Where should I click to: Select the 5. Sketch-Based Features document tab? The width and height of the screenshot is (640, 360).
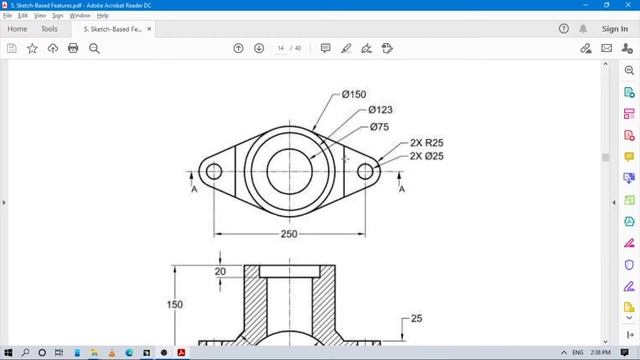[x=113, y=29]
